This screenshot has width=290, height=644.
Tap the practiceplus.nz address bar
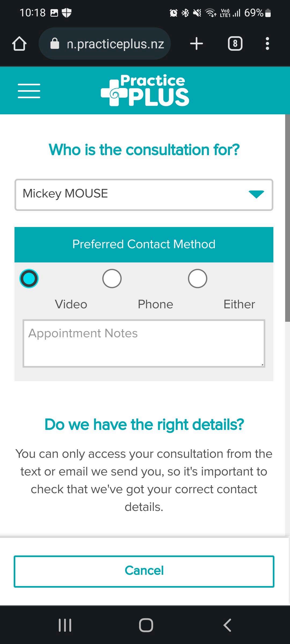point(115,44)
